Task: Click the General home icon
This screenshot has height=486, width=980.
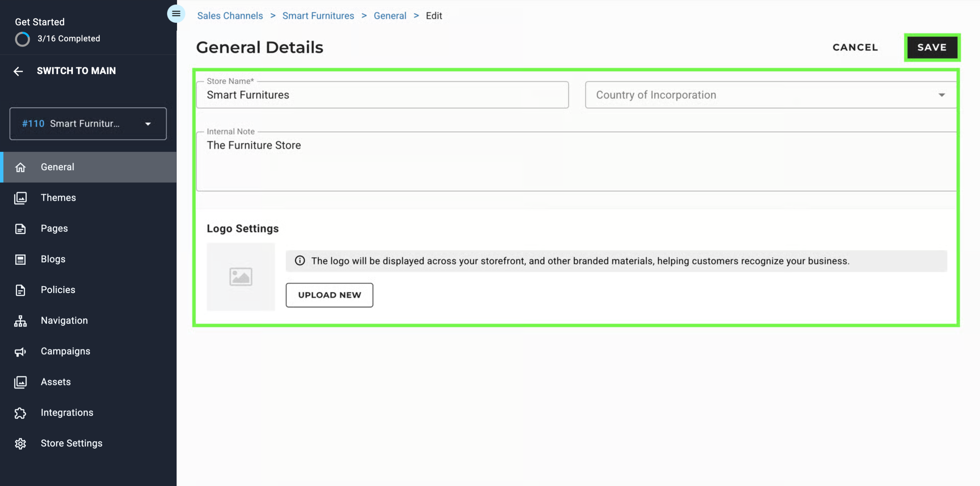Action: (20, 167)
